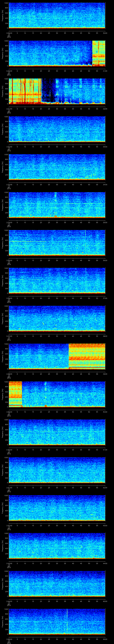Image resolution: width=114 pixels, height=644 pixels.
Task: Click the 46:00 end label of the 2:45:00 axis
Action: (x=105, y=639)
